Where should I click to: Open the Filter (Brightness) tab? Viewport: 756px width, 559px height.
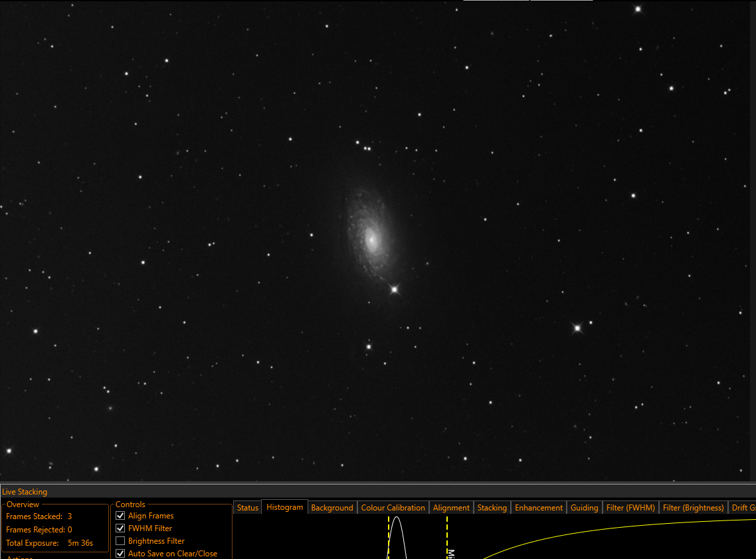pyautogui.click(x=693, y=507)
